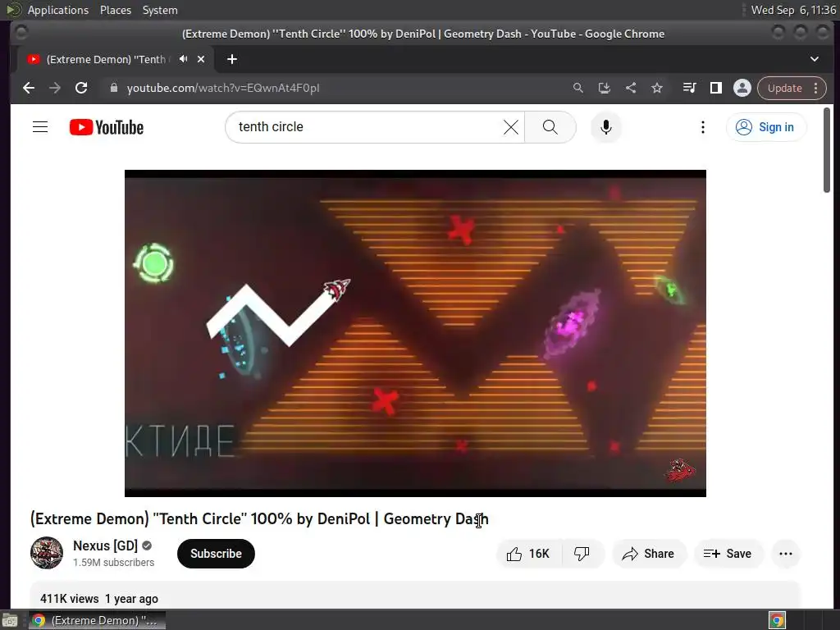
Task: Save the video to a playlist
Action: 728,554
